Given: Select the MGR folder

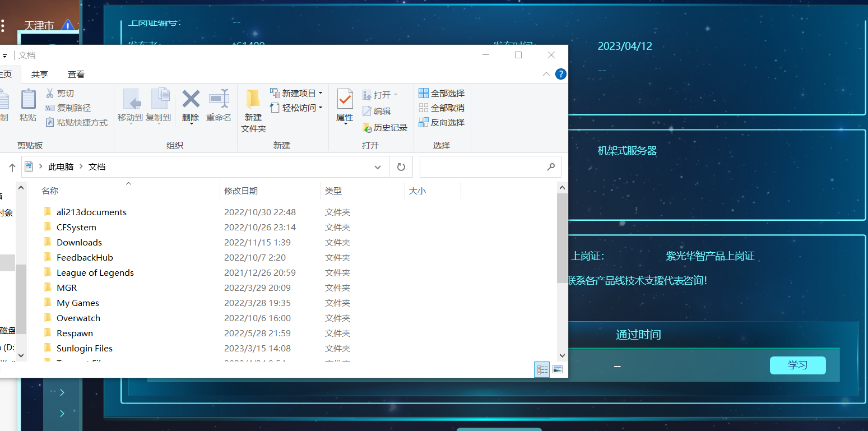Looking at the screenshot, I should (x=67, y=288).
